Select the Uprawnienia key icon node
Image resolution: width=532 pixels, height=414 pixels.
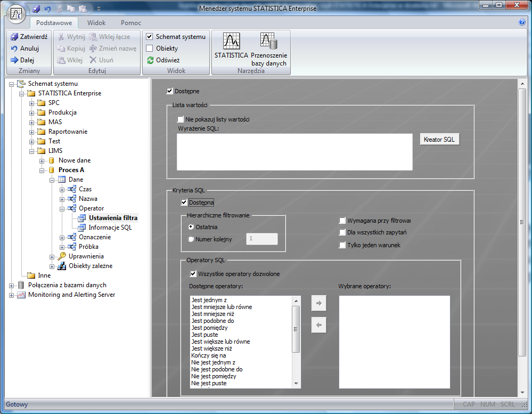[62, 256]
